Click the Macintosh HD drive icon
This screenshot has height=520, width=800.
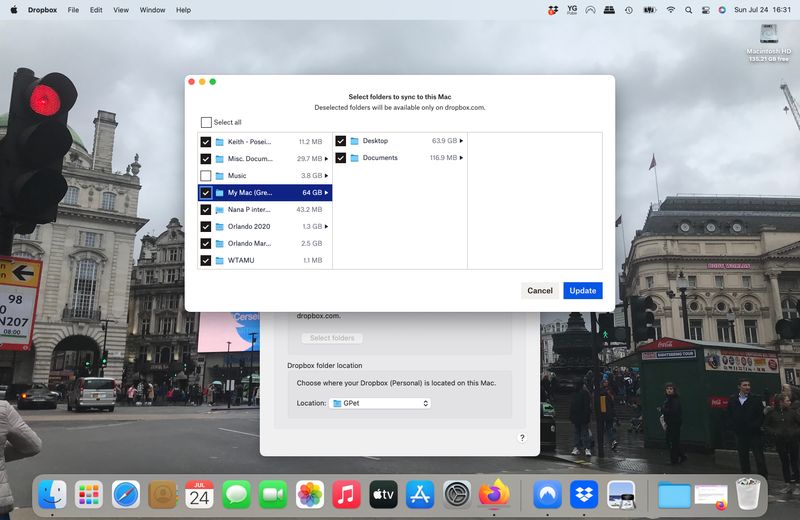click(x=768, y=35)
